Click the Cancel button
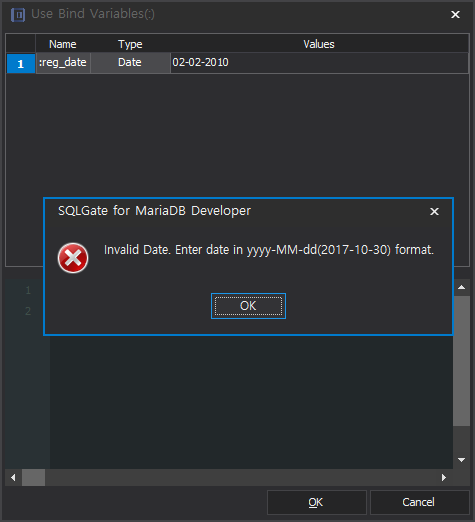Viewport: 475px width, 522px height. pyautogui.click(x=419, y=502)
